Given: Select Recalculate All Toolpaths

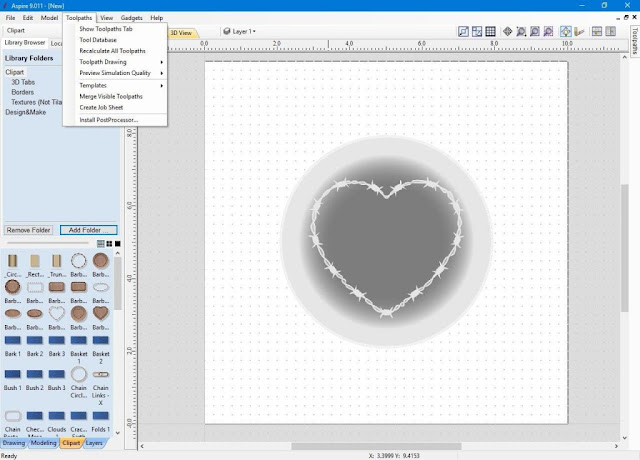Looking at the screenshot, I should [x=115, y=51].
